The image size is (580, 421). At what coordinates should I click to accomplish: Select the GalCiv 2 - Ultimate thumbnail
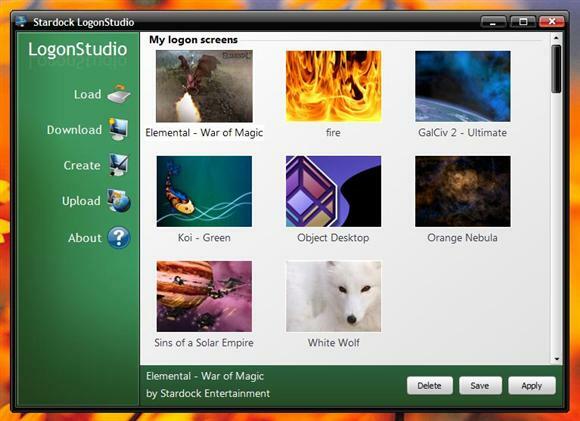coord(463,86)
